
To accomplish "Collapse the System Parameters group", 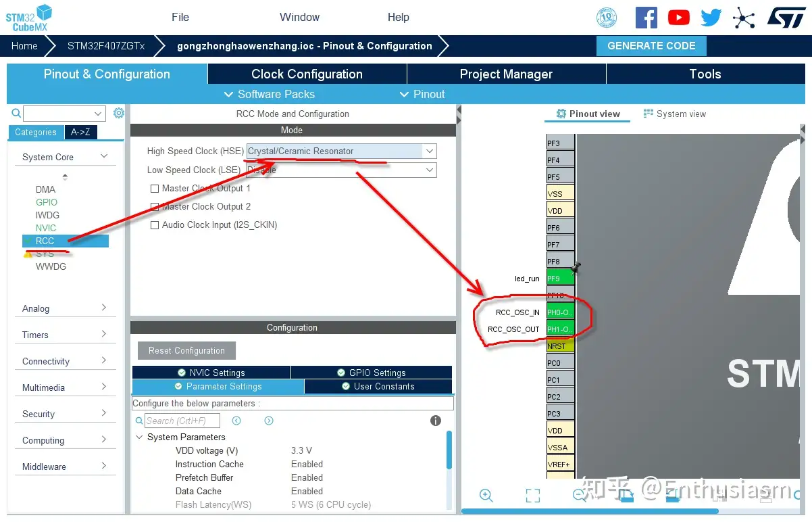I will coord(140,437).
